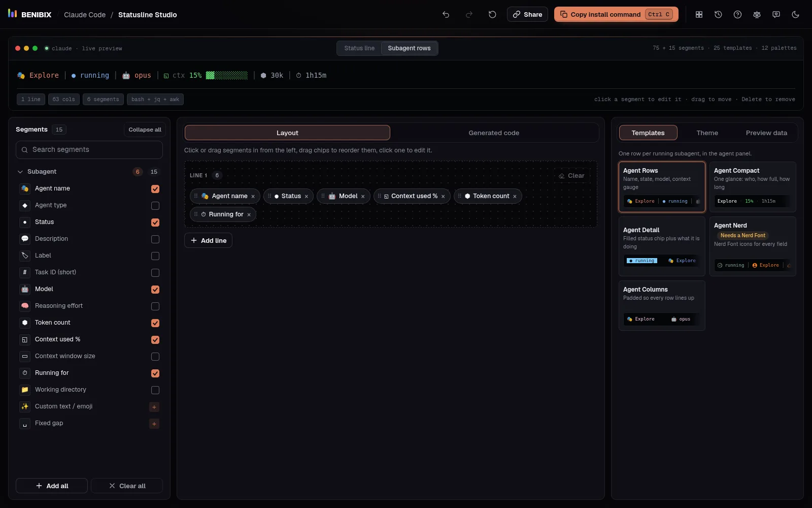Switch to the Status line tab

point(359,48)
